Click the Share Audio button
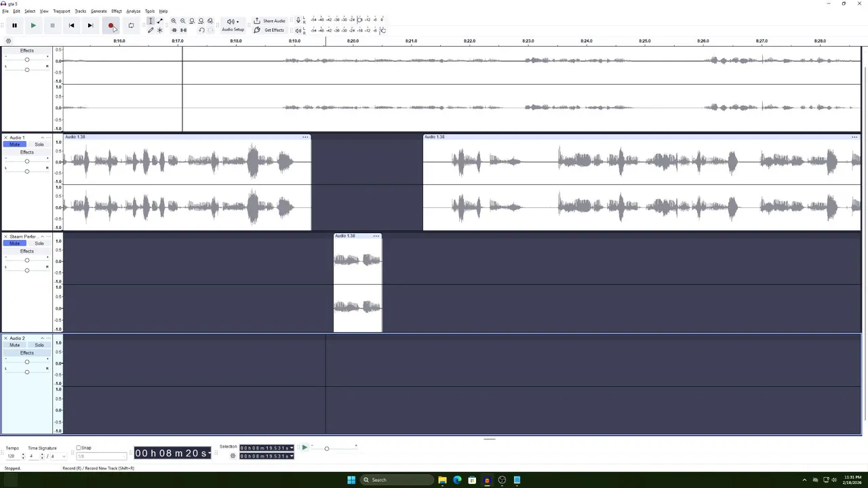868x488 pixels. point(269,21)
